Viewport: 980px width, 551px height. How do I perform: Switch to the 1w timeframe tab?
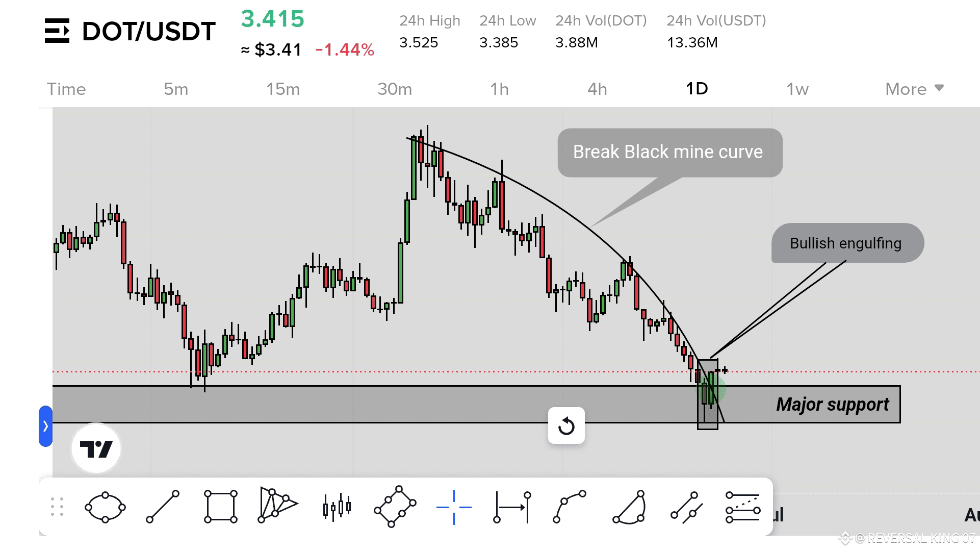click(x=797, y=89)
